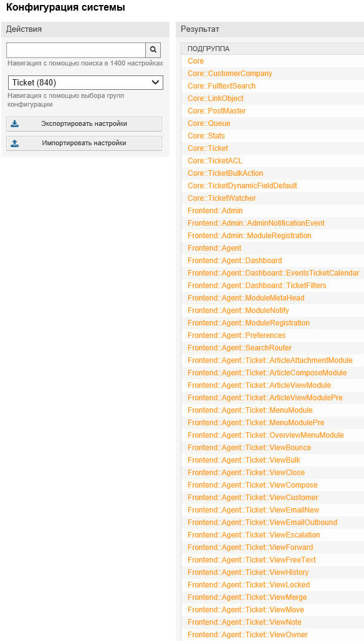364x641 pixels.
Task: Open Frontend::Agent::Ticket::ViewBulk link
Action: [244, 460]
